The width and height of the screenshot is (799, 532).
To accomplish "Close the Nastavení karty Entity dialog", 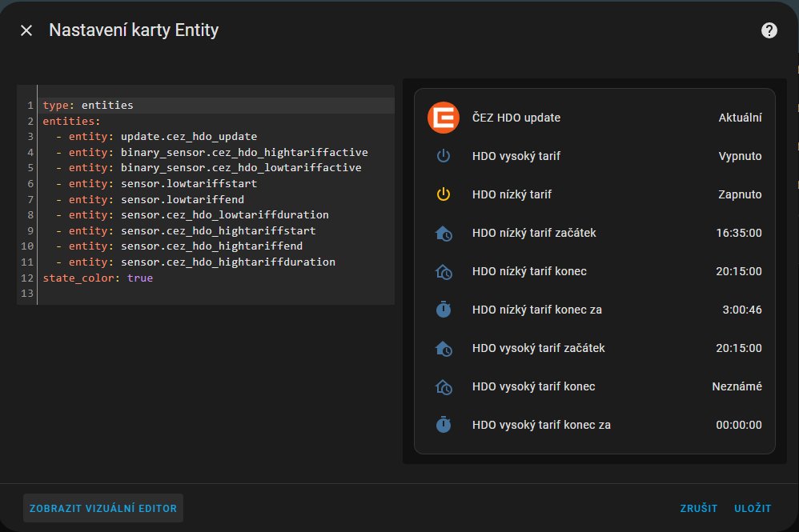I will pyautogui.click(x=26, y=30).
